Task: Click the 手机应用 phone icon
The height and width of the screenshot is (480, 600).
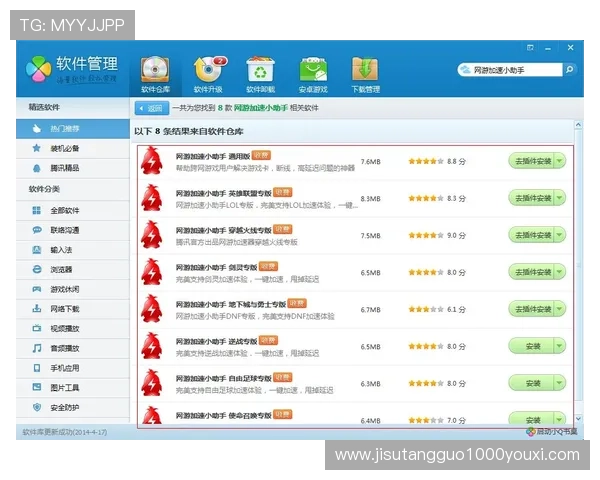Action: click(x=37, y=368)
